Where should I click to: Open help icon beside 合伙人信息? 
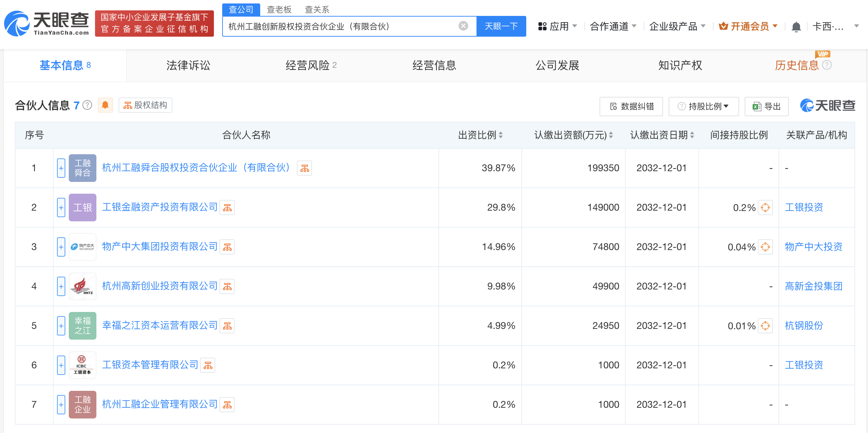(x=88, y=105)
